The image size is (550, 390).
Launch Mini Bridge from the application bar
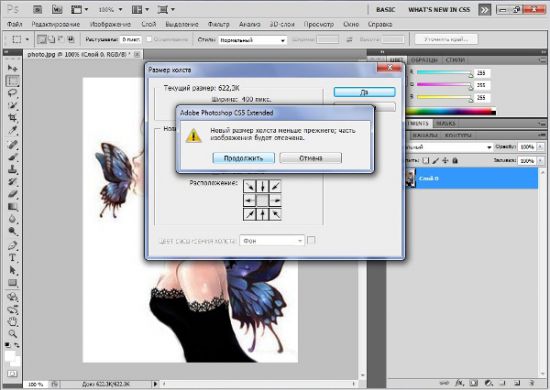(57, 9)
